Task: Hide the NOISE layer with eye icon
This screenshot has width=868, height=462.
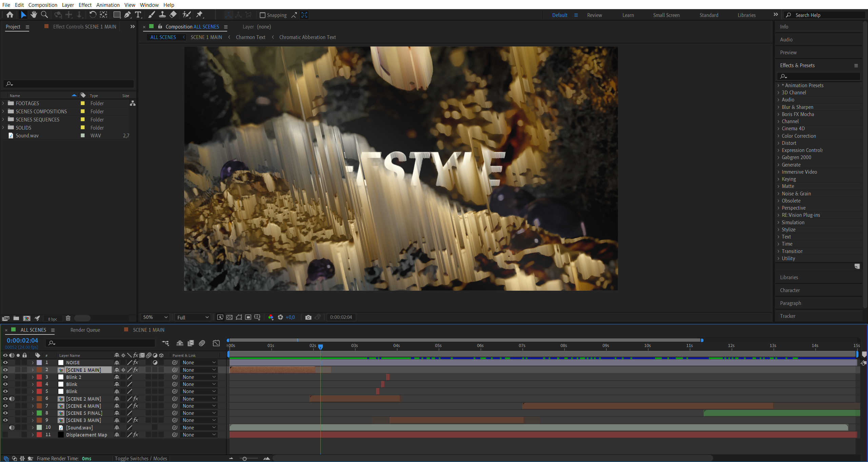Action: coord(5,363)
